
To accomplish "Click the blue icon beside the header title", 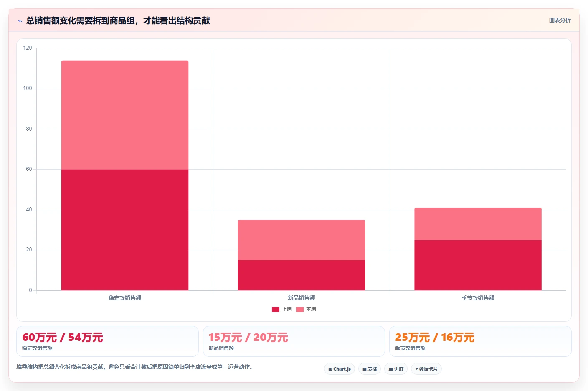I will 20,21.
